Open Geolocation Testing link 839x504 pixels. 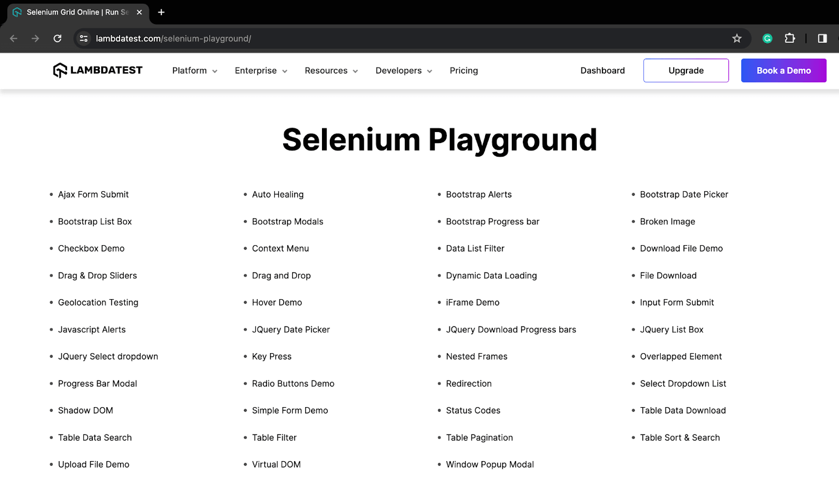coord(98,302)
